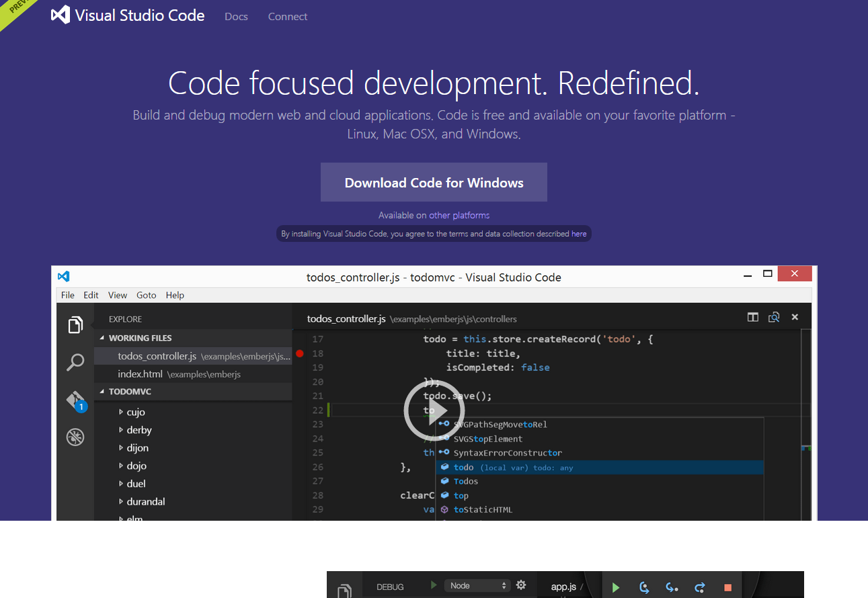Open the Explorer files icon in sidebar
The height and width of the screenshot is (598, 868).
(x=75, y=325)
